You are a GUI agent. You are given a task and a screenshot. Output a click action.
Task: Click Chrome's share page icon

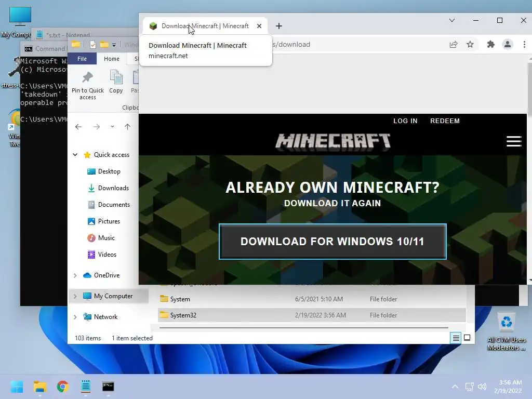454,45
